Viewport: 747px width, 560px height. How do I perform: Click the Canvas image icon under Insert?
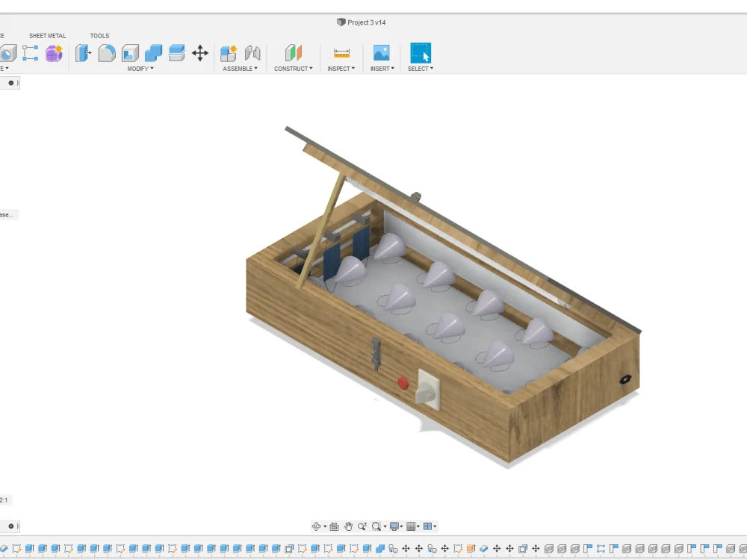[382, 54]
